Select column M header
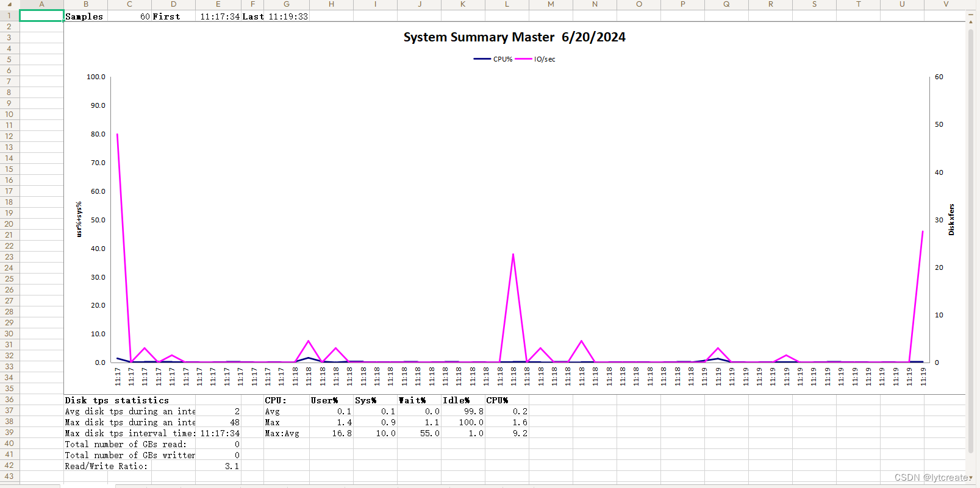 coord(551,4)
